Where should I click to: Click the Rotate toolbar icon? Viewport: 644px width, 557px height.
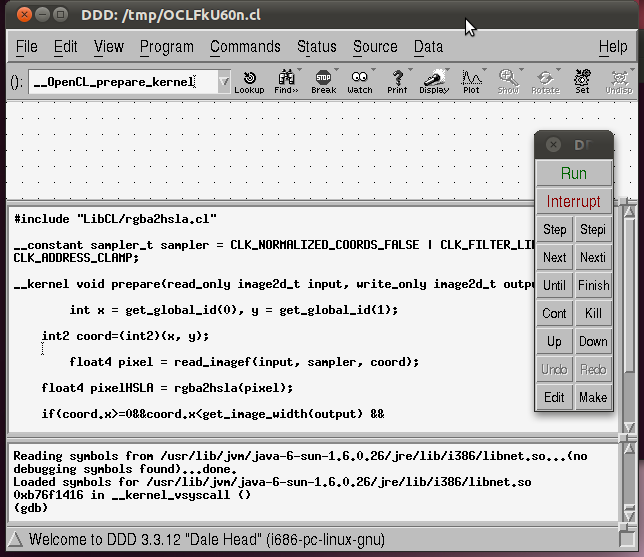(x=545, y=82)
